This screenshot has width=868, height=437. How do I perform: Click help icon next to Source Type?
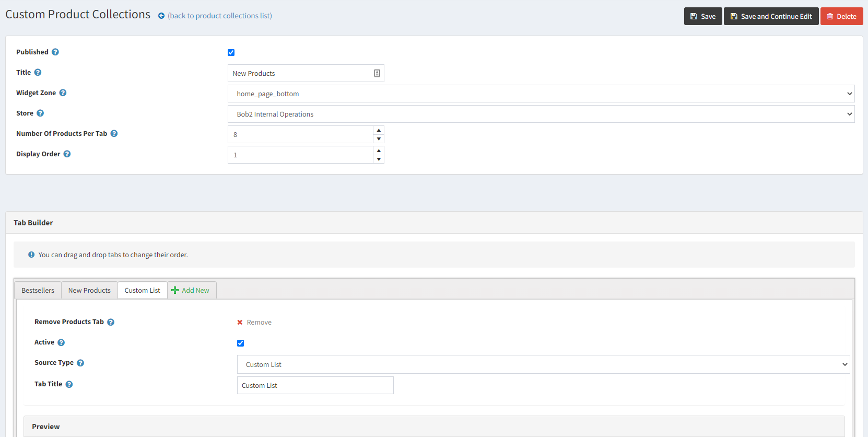pyautogui.click(x=80, y=363)
